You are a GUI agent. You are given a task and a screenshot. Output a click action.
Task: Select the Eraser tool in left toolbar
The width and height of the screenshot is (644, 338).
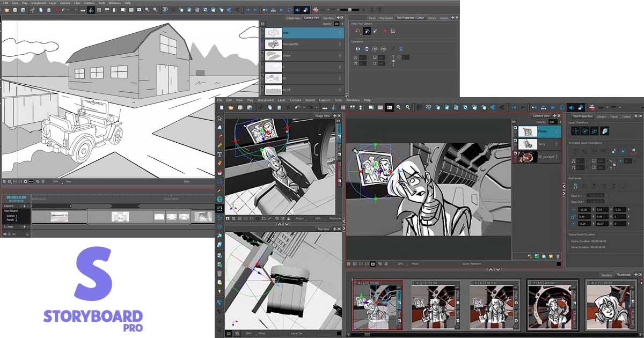click(219, 163)
